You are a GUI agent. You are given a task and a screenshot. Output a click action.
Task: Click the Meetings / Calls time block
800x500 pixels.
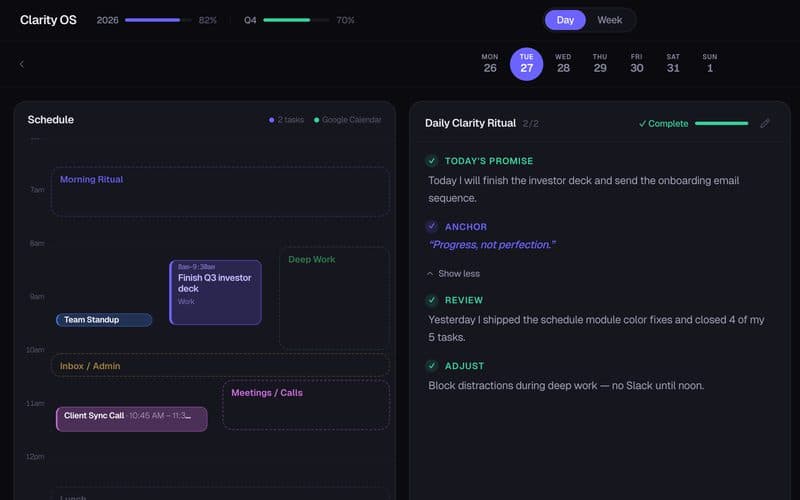(306, 405)
